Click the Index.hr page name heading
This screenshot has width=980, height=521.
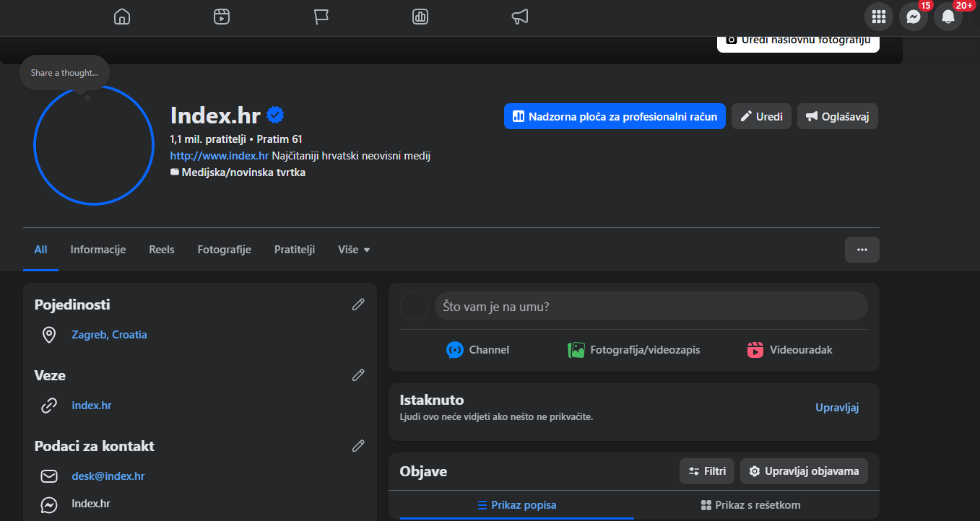[215, 115]
